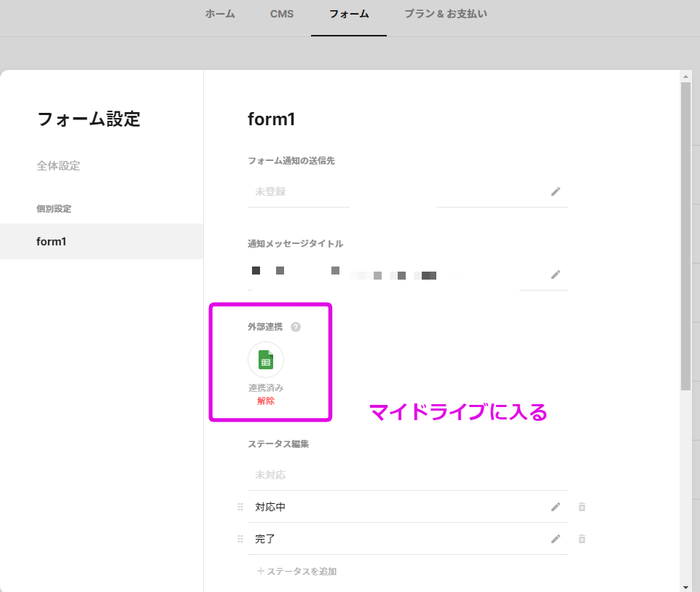Click the scroll down arrow of the panel
The image size is (700, 592).
pyautogui.click(x=685, y=588)
